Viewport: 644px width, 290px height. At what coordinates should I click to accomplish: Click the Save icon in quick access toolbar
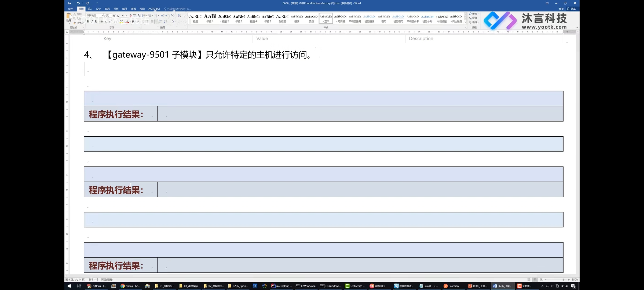pos(69,3)
